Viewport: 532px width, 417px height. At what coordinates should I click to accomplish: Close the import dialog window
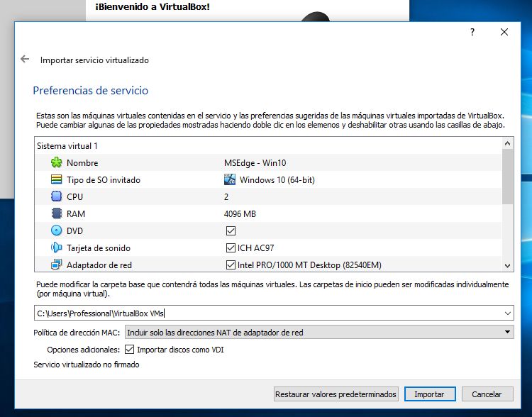pyautogui.click(x=504, y=32)
